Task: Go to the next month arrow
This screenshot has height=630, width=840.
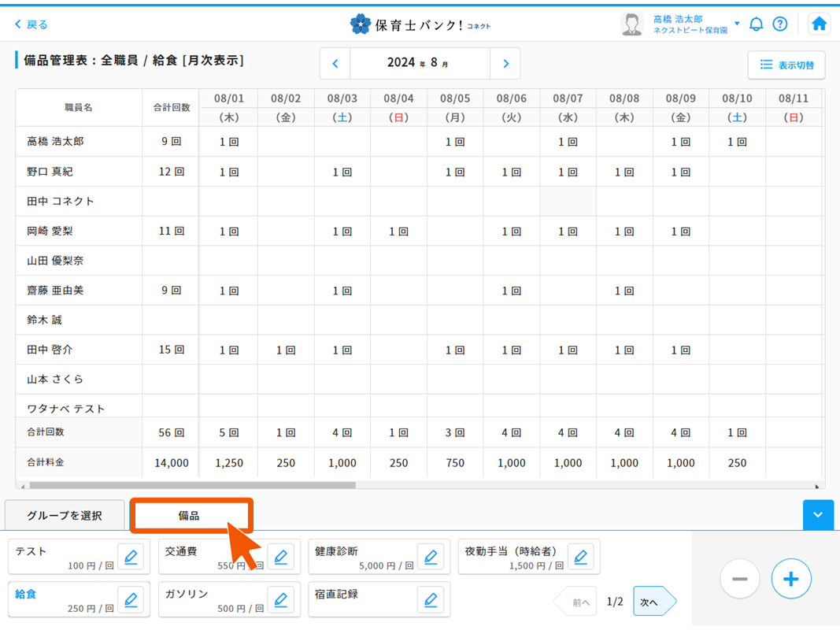Action: [x=505, y=64]
